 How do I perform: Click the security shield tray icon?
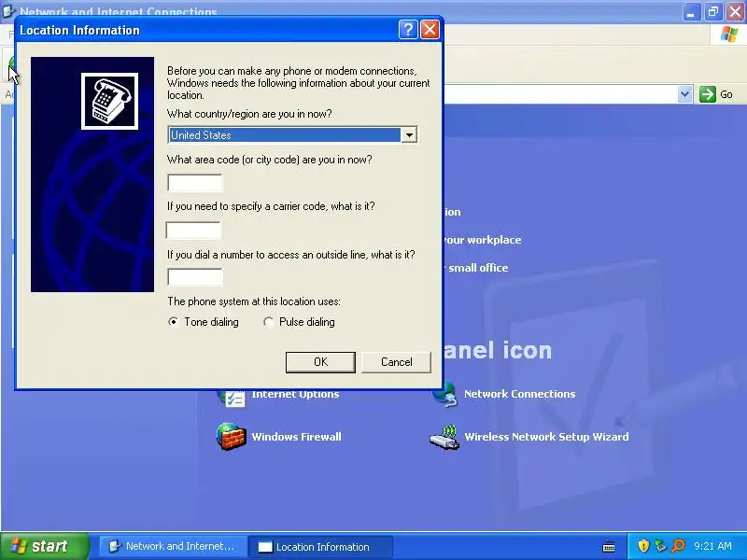(x=643, y=546)
